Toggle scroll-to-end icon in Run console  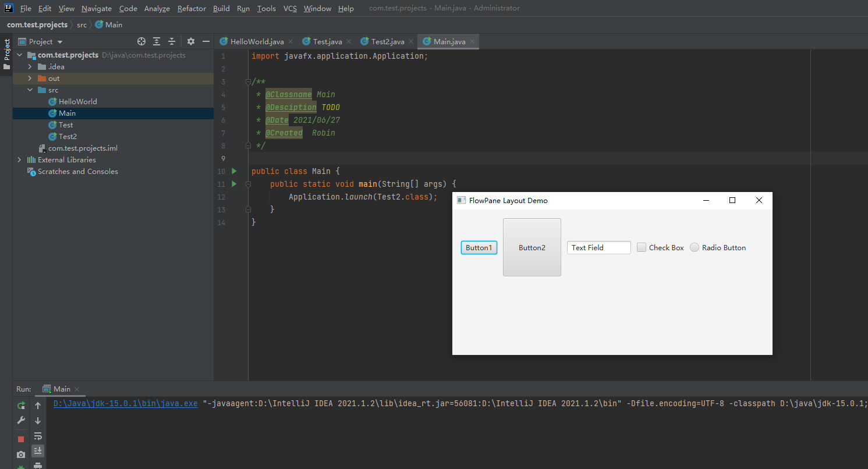[x=38, y=451]
